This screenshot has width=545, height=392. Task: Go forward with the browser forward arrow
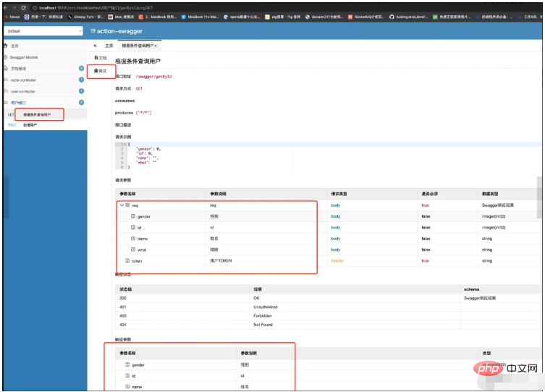click(x=14, y=8)
